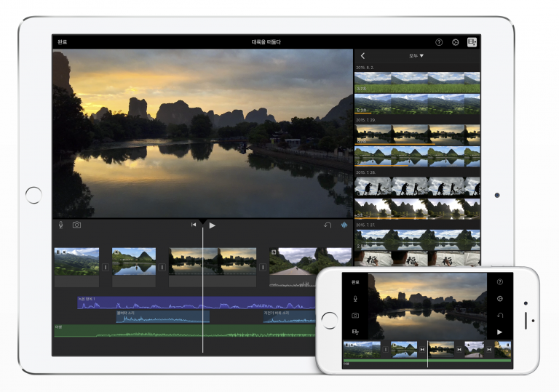Select the grassy field clip under 2015. 8. 2.
This screenshot has height=392, width=559.
tap(417, 82)
